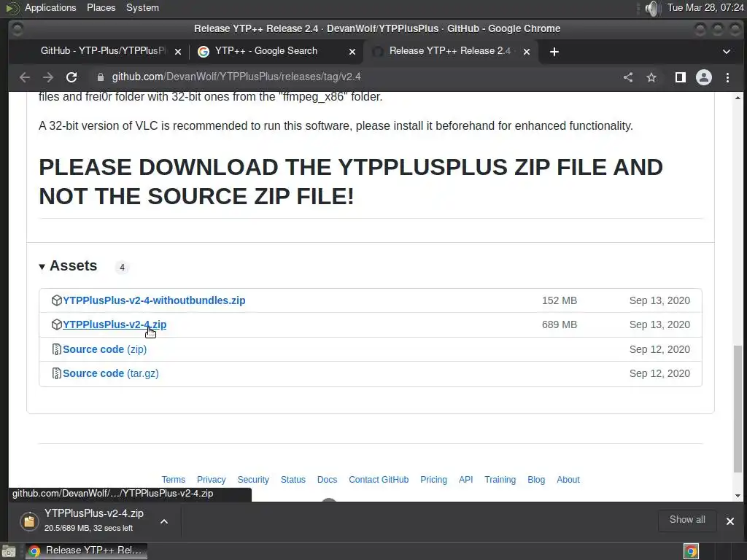The width and height of the screenshot is (747, 560).
Task: Go back to the previous page
Action: click(25, 77)
